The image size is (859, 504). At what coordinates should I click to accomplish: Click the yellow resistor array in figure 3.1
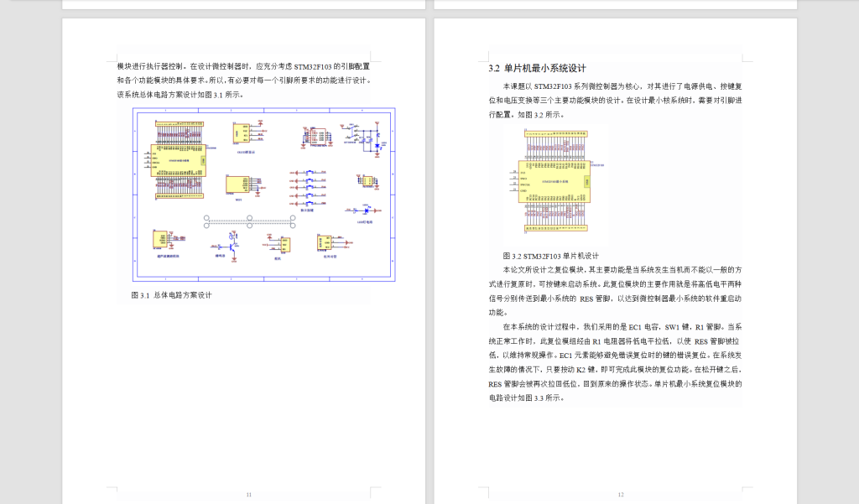point(180,122)
